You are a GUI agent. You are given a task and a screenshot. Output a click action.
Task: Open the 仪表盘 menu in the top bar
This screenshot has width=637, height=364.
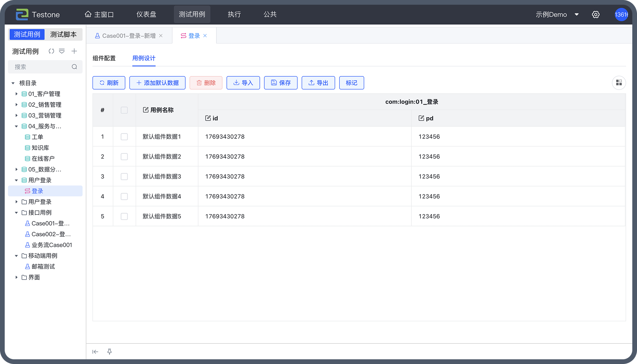coord(146,15)
